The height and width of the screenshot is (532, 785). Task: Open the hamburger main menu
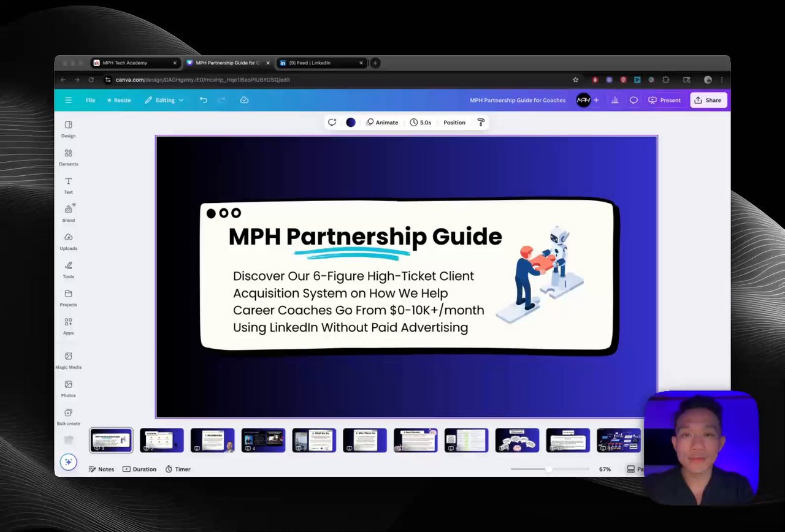tap(68, 100)
